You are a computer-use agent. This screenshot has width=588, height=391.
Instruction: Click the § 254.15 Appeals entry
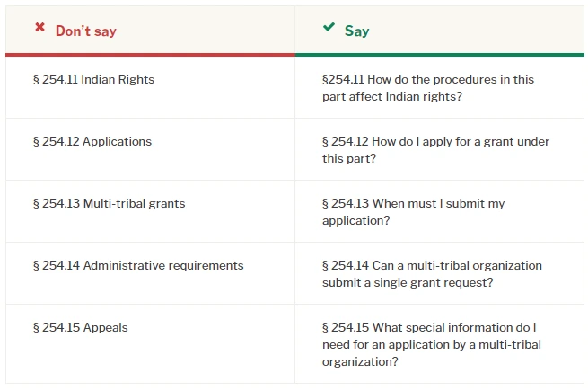tap(80, 327)
